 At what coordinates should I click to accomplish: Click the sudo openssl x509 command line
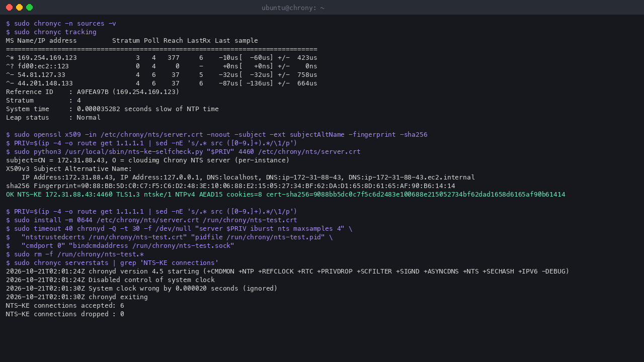217,135
